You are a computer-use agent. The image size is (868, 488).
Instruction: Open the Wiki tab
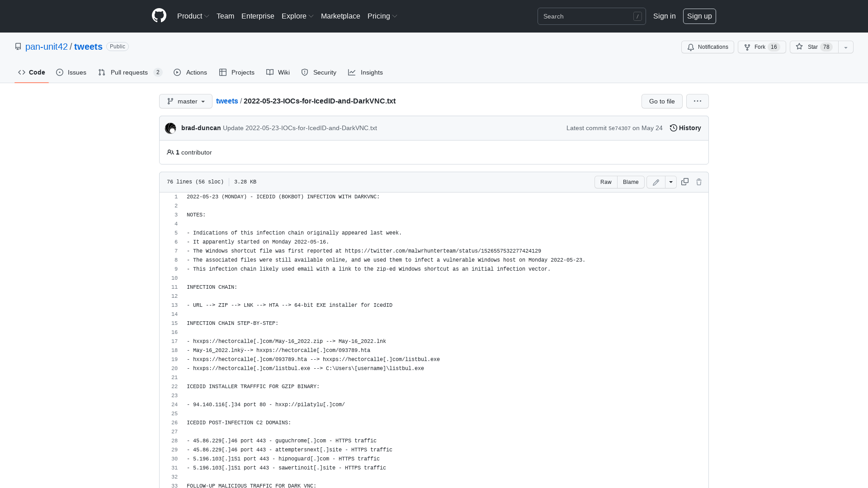tap(278, 72)
